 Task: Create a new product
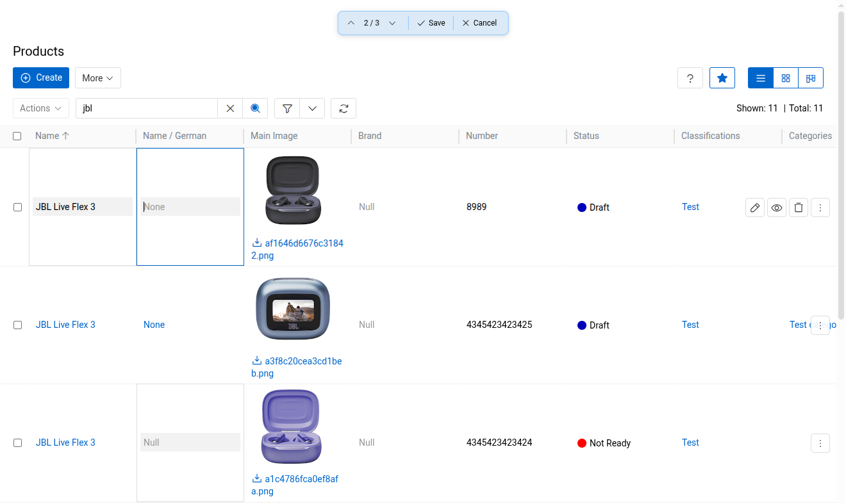(x=41, y=77)
